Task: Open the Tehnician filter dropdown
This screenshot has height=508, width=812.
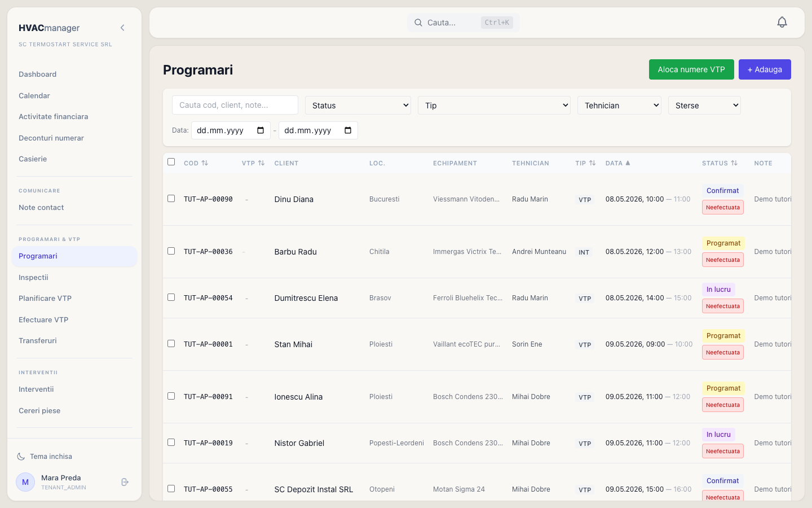Action: [x=619, y=105]
